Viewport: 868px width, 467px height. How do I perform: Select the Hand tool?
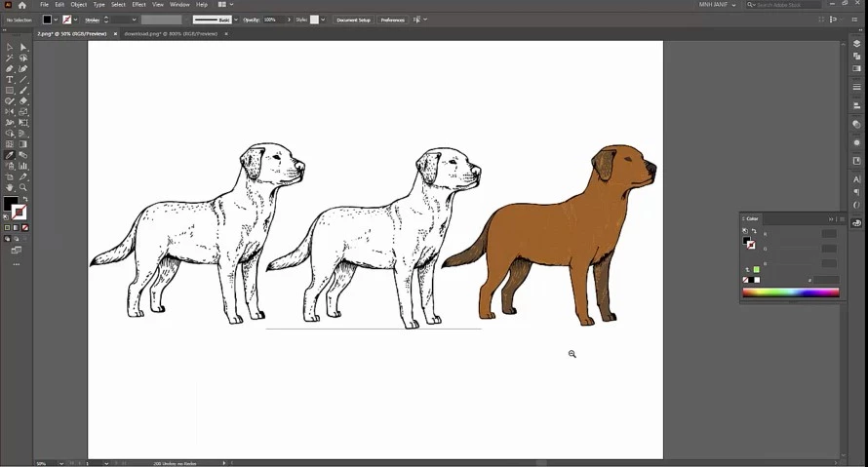tap(10, 187)
